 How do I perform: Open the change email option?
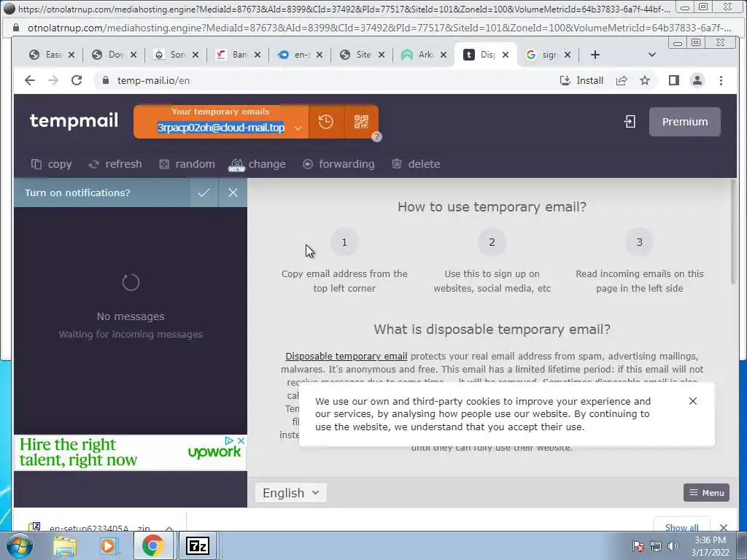click(x=258, y=164)
